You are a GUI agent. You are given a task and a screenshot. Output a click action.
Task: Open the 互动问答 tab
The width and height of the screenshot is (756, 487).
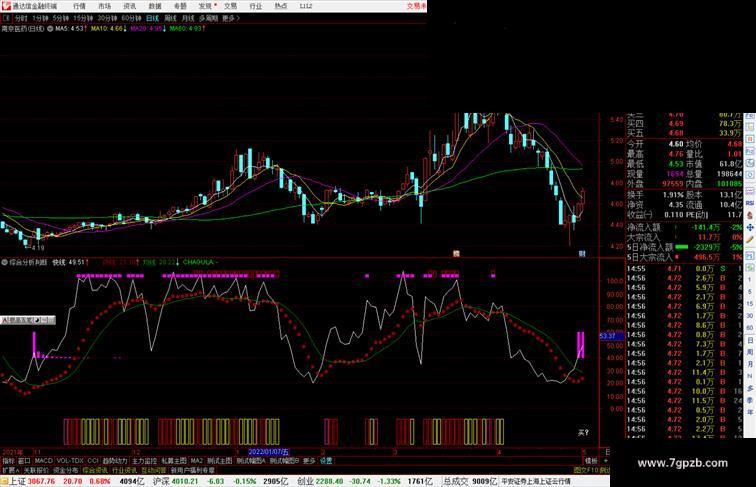coord(153,470)
